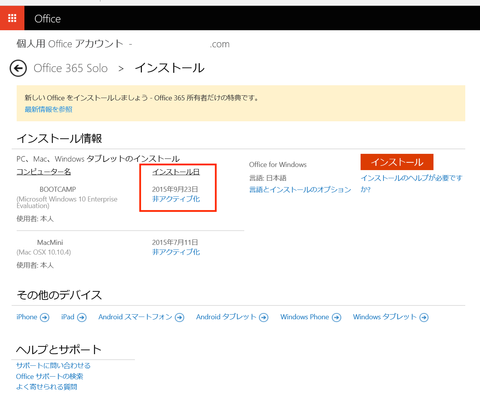
Task: Open the 最新情報を参照 link in the banner
Action: (48, 109)
